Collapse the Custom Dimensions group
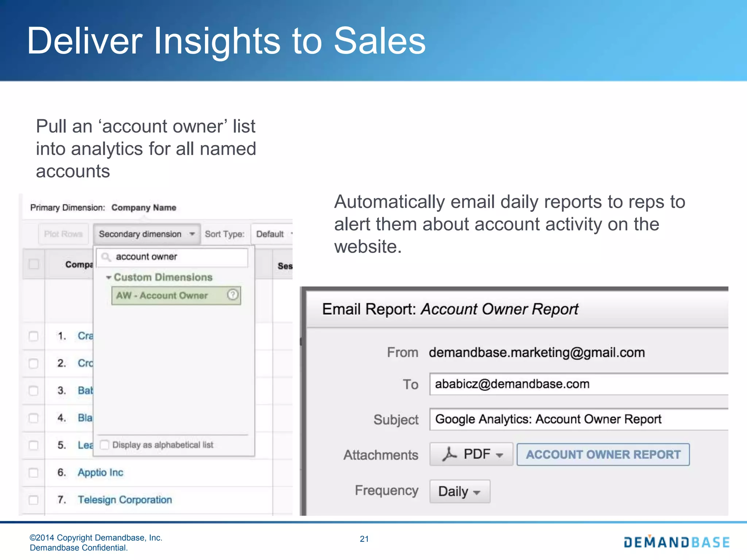Image resolution: width=747 pixels, height=560 pixels. pos(108,277)
